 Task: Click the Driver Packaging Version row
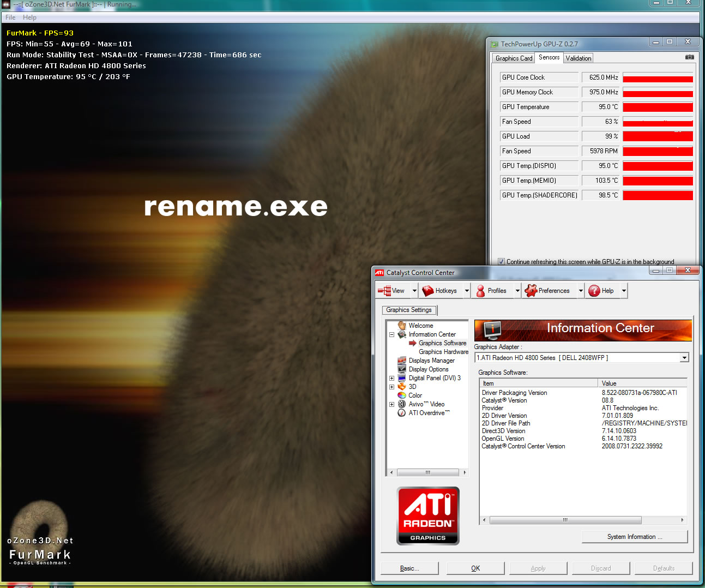click(x=583, y=393)
